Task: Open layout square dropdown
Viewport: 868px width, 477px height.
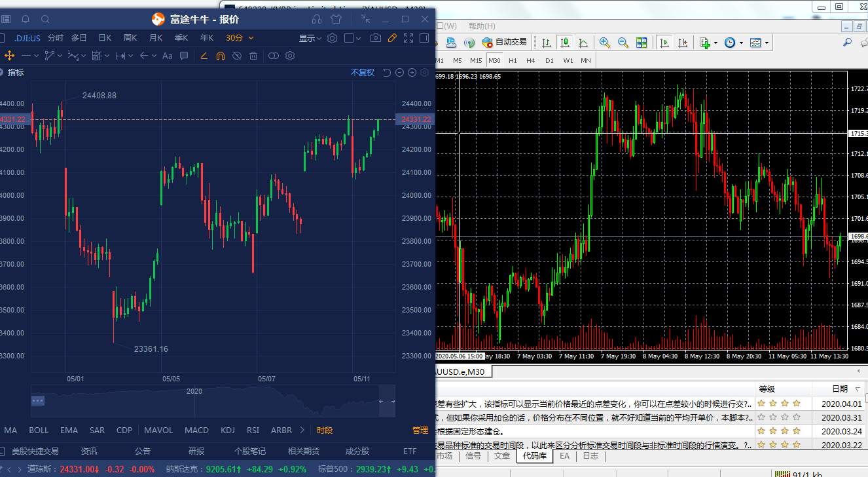Action: tap(359, 38)
